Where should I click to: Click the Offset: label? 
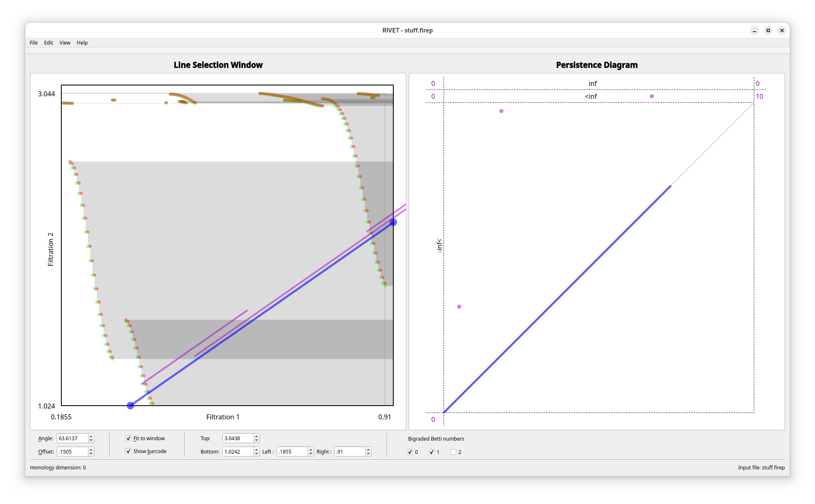pyautogui.click(x=46, y=451)
